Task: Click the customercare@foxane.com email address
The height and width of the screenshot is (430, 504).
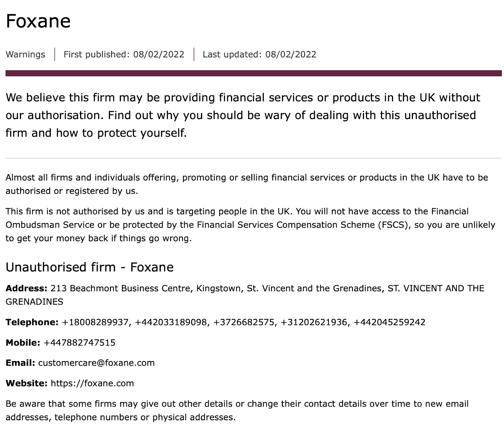Action: tap(96, 363)
